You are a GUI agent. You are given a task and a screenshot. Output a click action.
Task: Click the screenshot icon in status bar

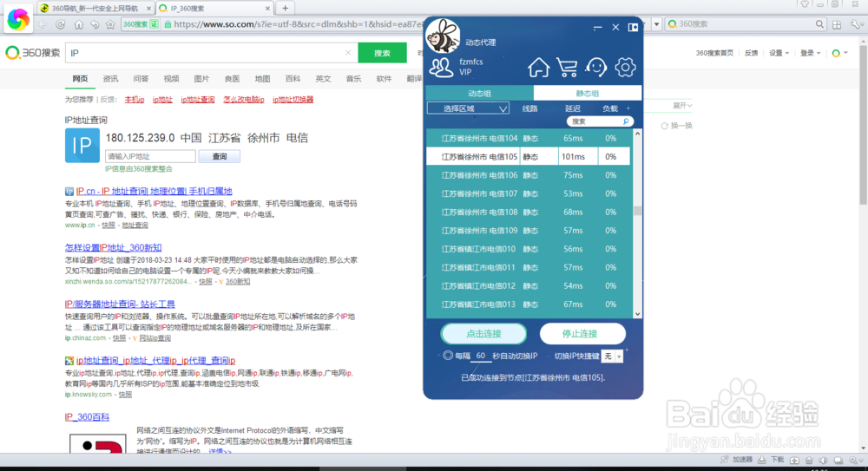(794, 460)
